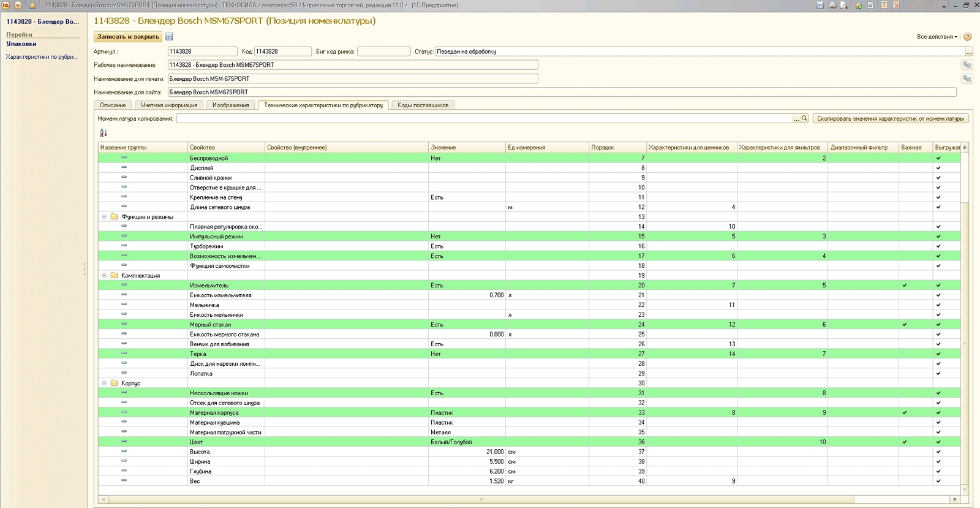Click the Биг код ринко input field
The height and width of the screenshot is (508, 980).
coord(383,51)
